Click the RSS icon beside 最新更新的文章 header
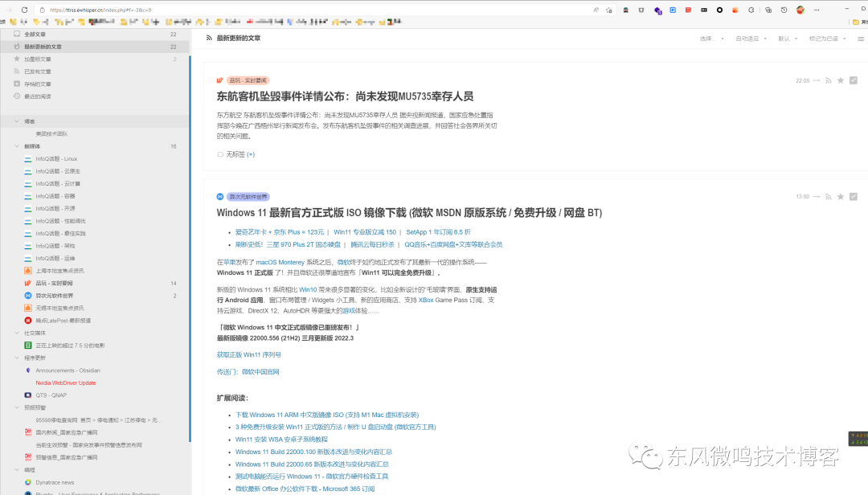Image resolution: width=868 pixels, height=495 pixels. [209, 38]
